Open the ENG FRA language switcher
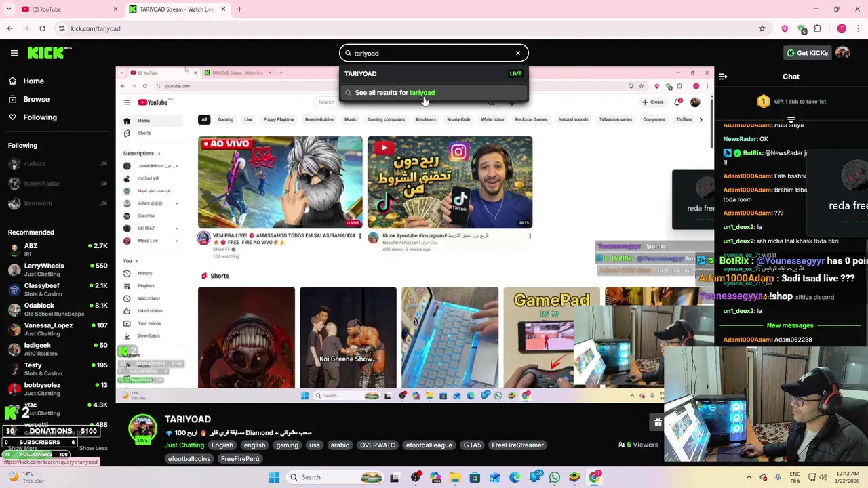The image size is (868, 488). (795, 477)
